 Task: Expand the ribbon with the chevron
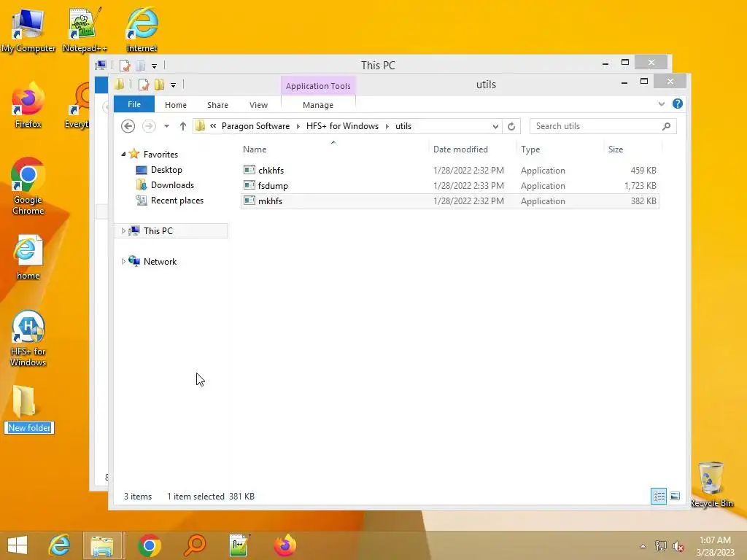click(x=661, y=104)
